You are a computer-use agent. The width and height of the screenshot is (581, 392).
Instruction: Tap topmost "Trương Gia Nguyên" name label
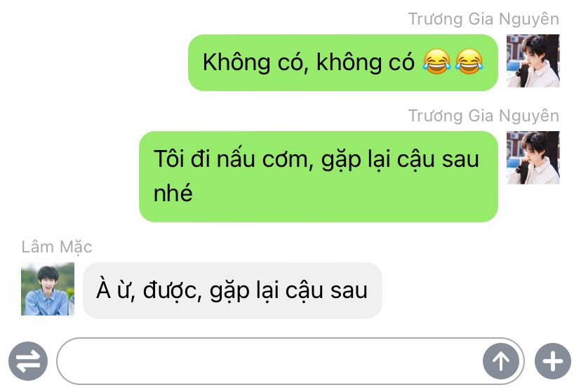483,19
